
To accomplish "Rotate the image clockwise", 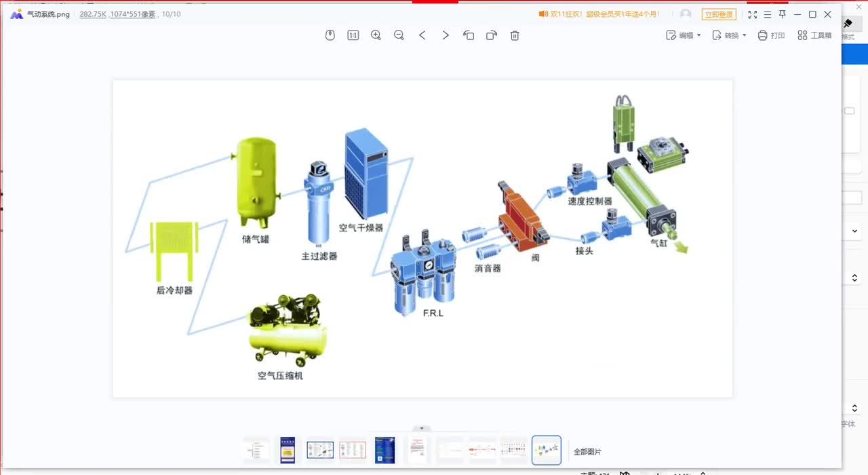I will tap(492, 35).
